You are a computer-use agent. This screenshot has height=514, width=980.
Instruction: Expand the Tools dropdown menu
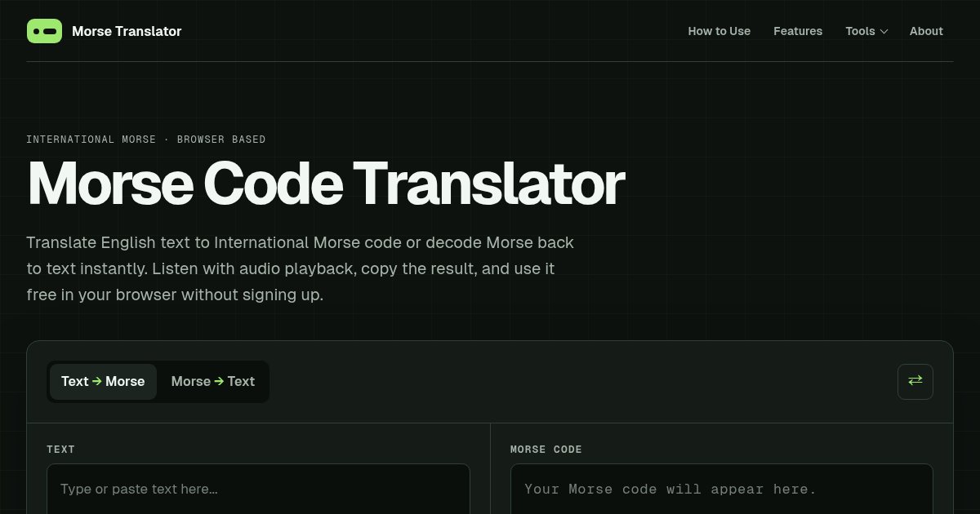866,31
